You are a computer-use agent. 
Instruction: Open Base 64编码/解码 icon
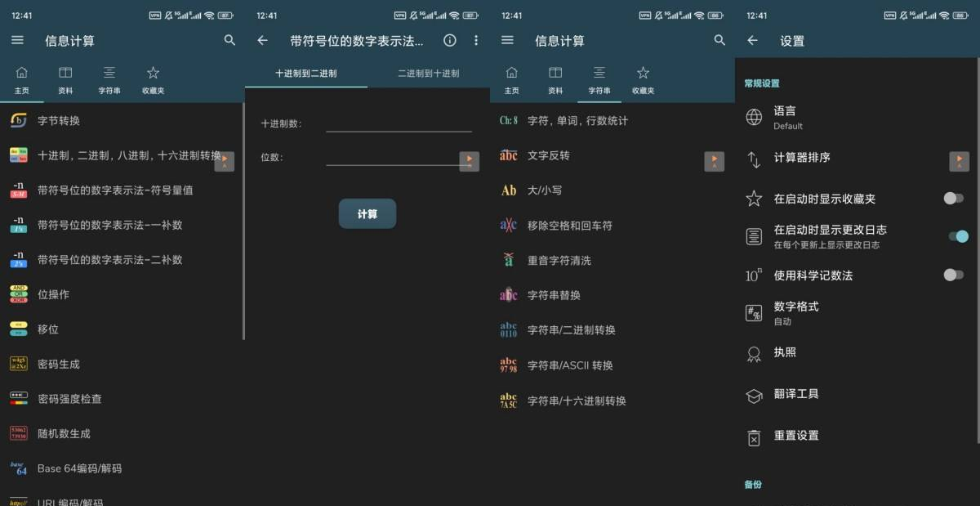19,468
